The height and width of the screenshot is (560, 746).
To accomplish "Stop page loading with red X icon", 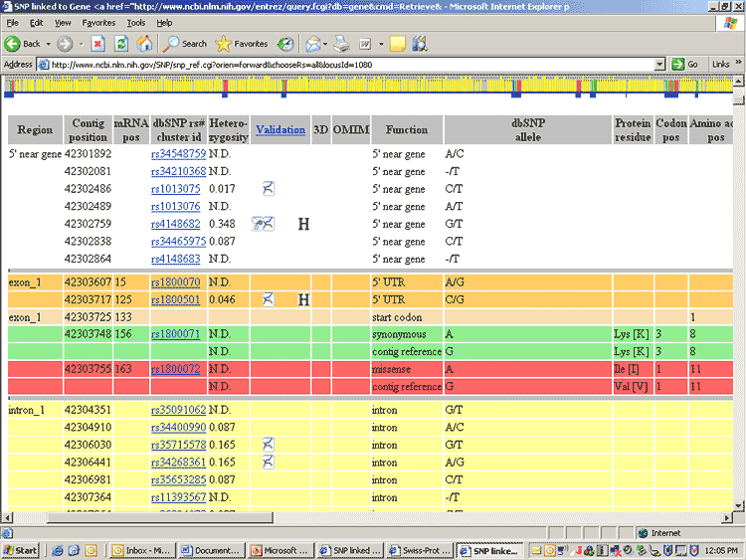I will pyautogui.click(x=98, y=44).
